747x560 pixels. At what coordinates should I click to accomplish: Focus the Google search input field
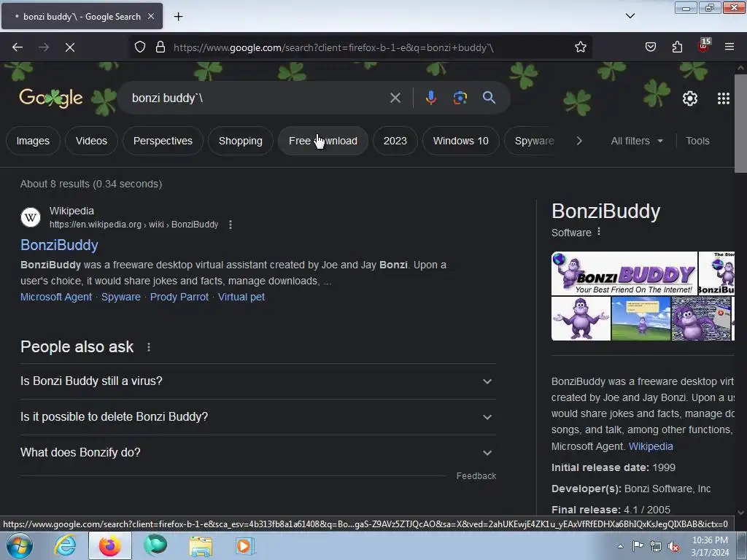(x=258, y=98)
